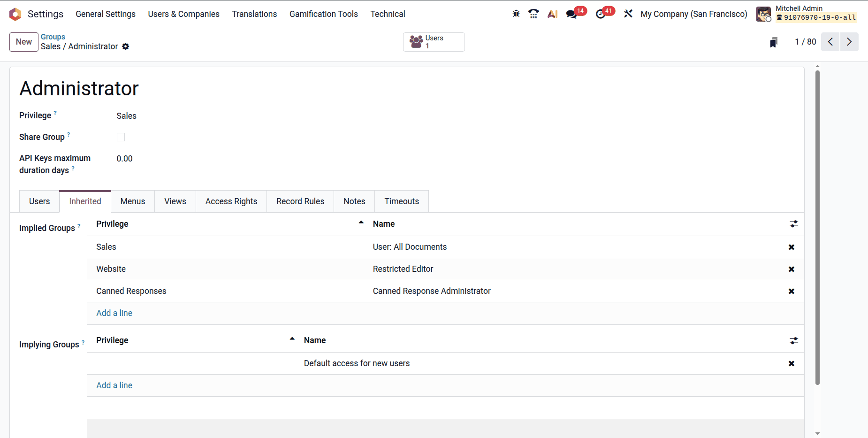
Task: Open the activities clock icon
Action: (601, 14)
